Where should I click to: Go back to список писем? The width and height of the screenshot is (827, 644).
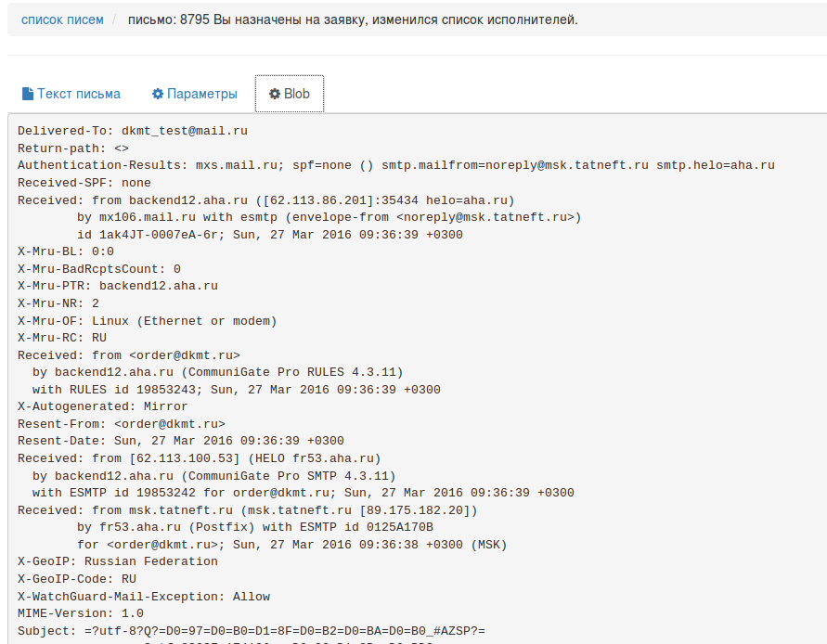pos(62,19)
